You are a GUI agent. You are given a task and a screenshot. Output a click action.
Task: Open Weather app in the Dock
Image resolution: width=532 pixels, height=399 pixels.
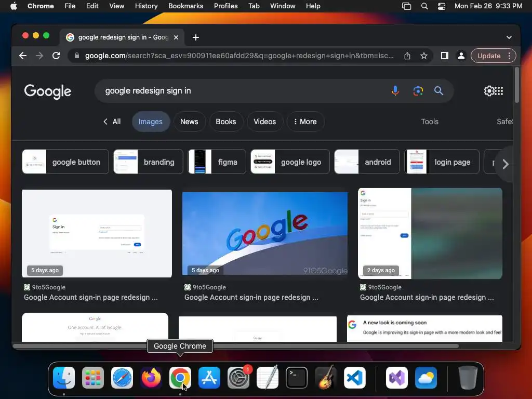click(426, 378)
